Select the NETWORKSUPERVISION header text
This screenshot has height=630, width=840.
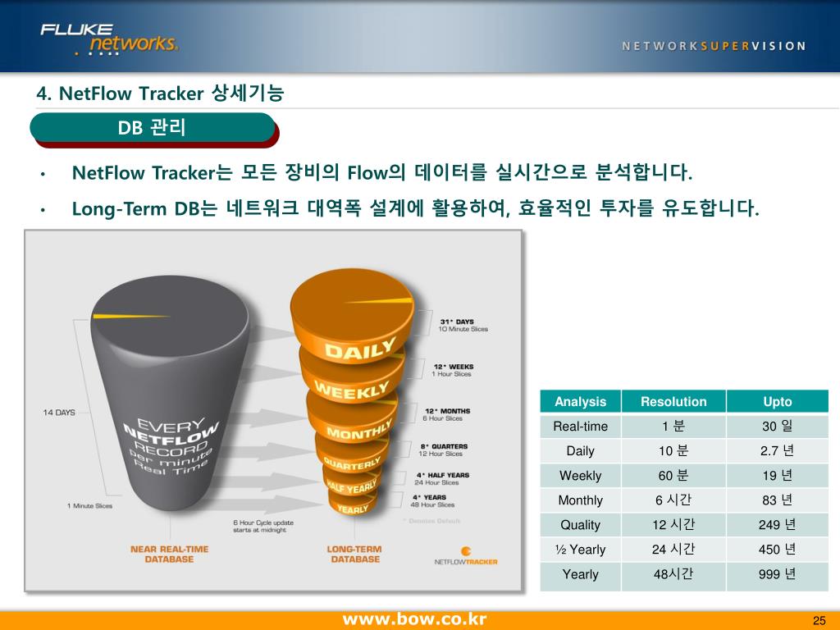(x=714, y=46)
